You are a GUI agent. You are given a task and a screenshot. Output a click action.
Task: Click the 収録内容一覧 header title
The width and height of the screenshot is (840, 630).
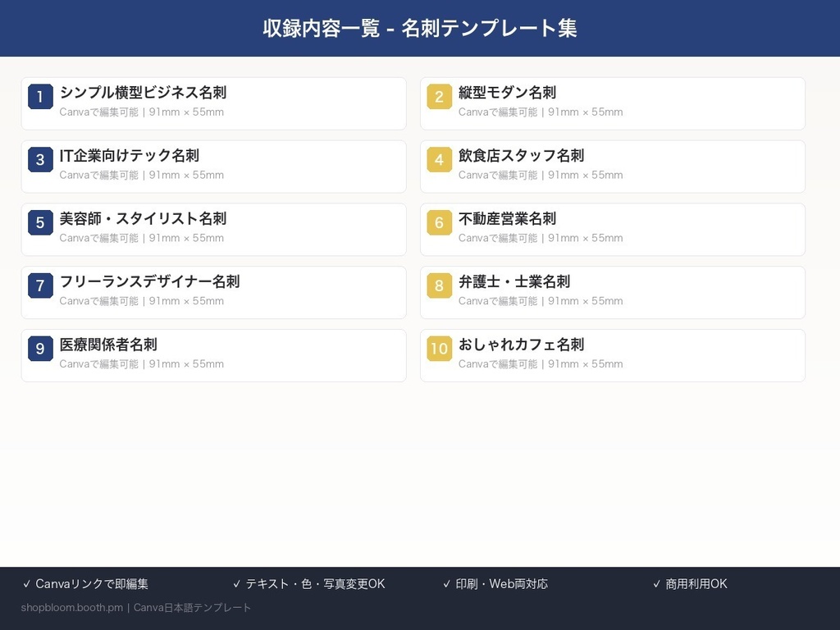(x=420, y=27)
